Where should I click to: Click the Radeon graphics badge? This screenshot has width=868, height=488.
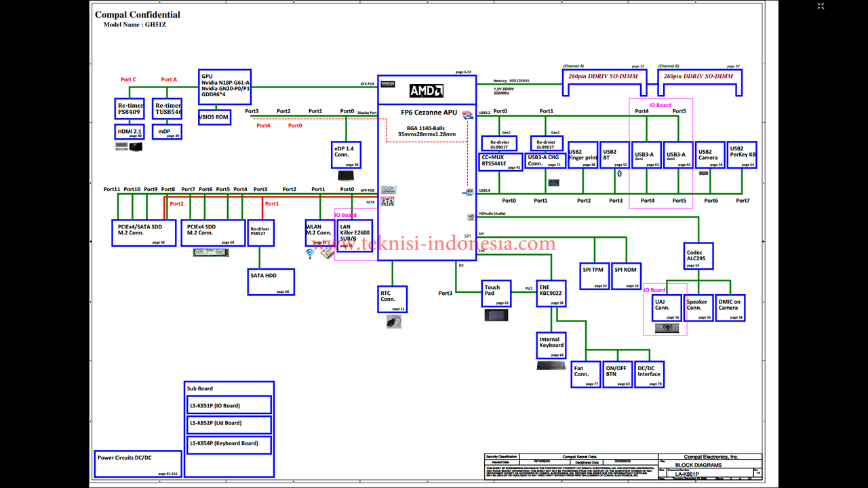coord(388,84)
